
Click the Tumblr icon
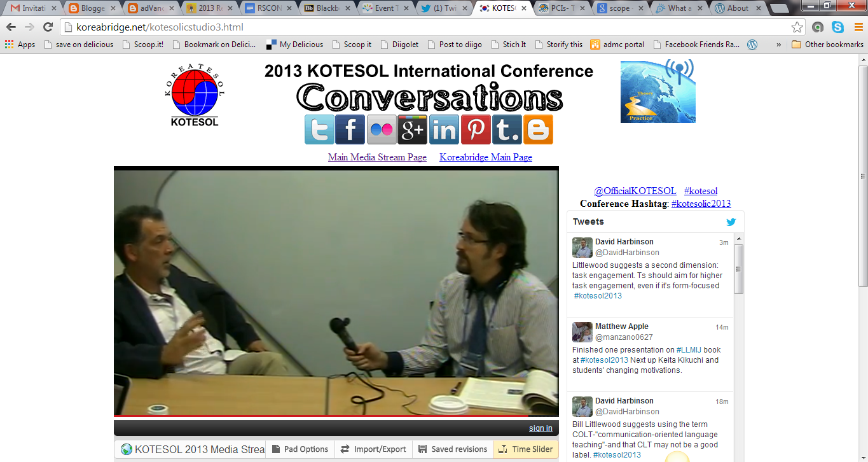[x=506, y=130]
